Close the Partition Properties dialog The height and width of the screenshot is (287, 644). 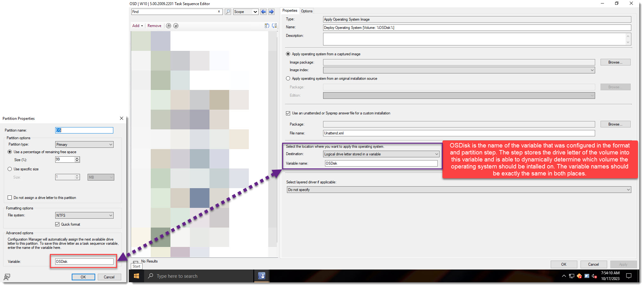point(122,118)
